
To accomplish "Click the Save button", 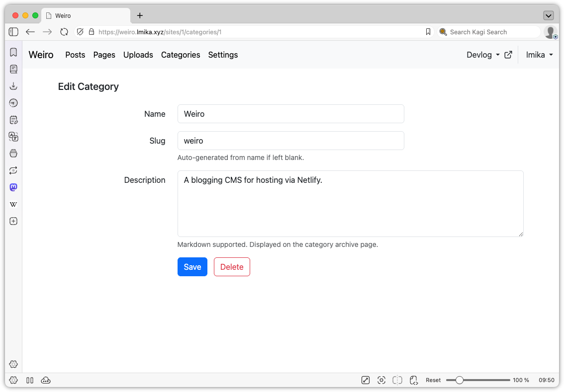I will click(192, 267).
